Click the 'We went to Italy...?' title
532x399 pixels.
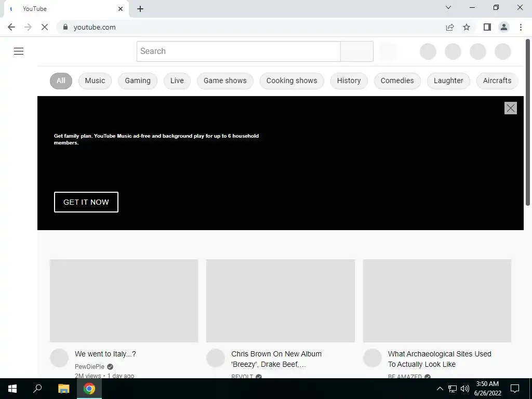[105, 354]
